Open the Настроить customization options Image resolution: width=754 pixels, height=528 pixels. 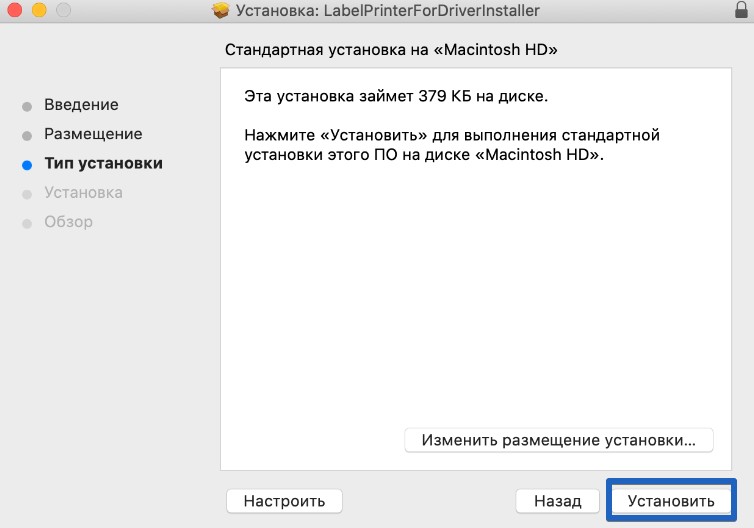[284, 500]
